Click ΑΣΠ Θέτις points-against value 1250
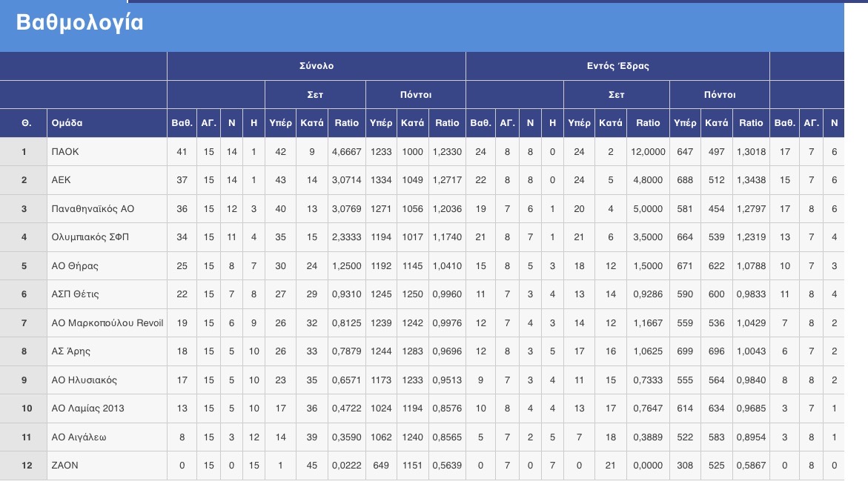868x493 pixels. (x=412, y=294)
